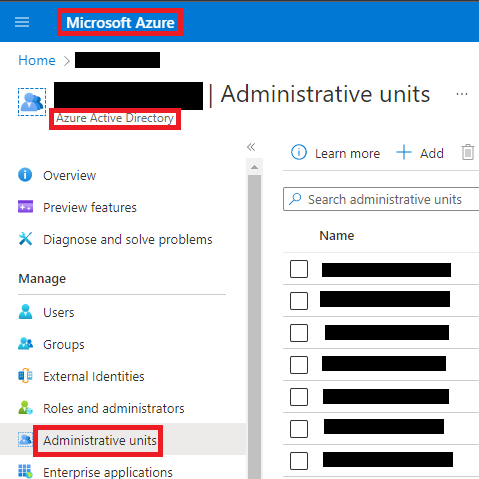479x479 pixels.
Task: Check the sixth administrative unit checkbox
Action: pyautogui.click(x=299, y=429)
